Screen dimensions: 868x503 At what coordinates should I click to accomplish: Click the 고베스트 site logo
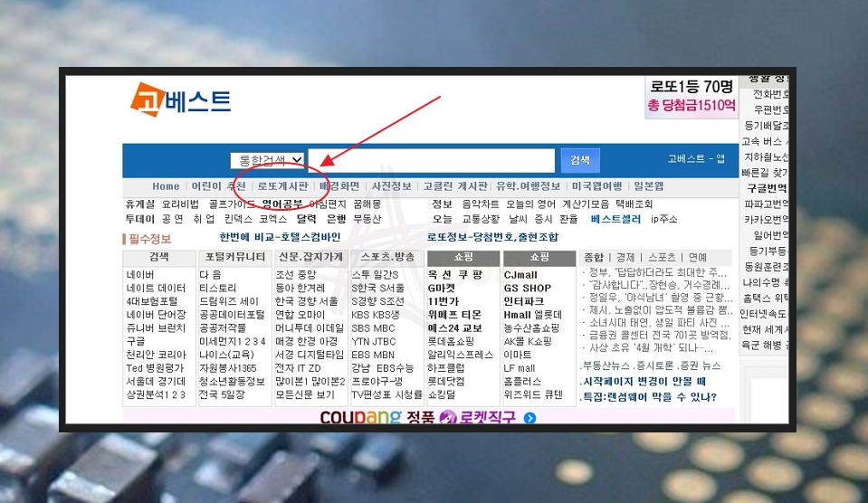tap(180, 100)
